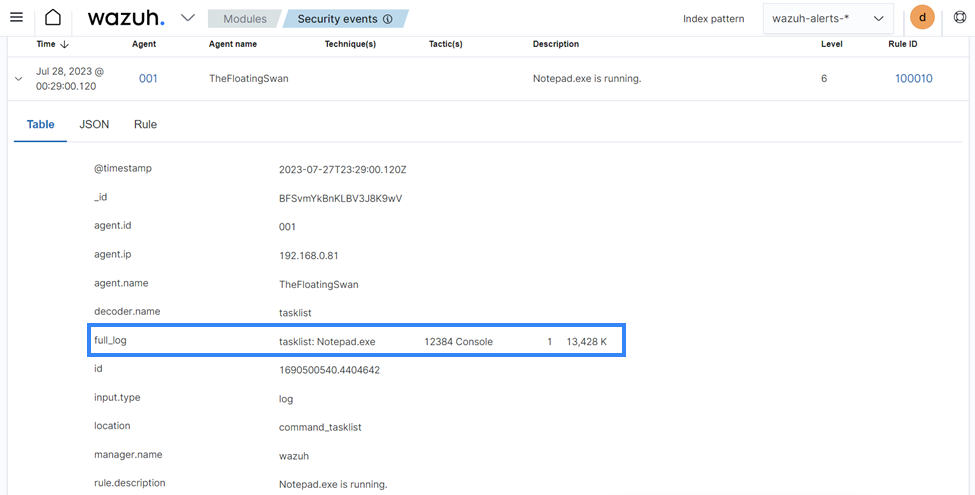The height and width of the screenshot is (495, 975).
Task: Click the Wazuh logo
Action: click(x=125, y=18)
